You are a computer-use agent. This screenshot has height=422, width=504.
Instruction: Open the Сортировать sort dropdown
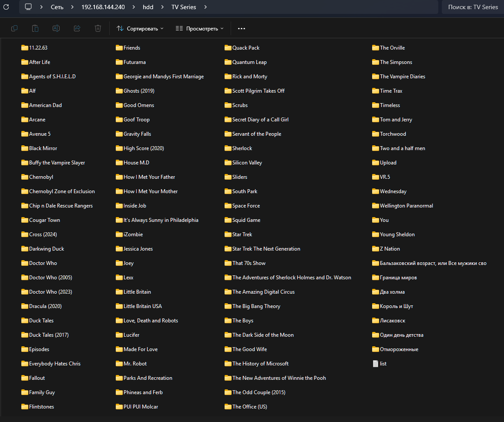click(140, 29)
